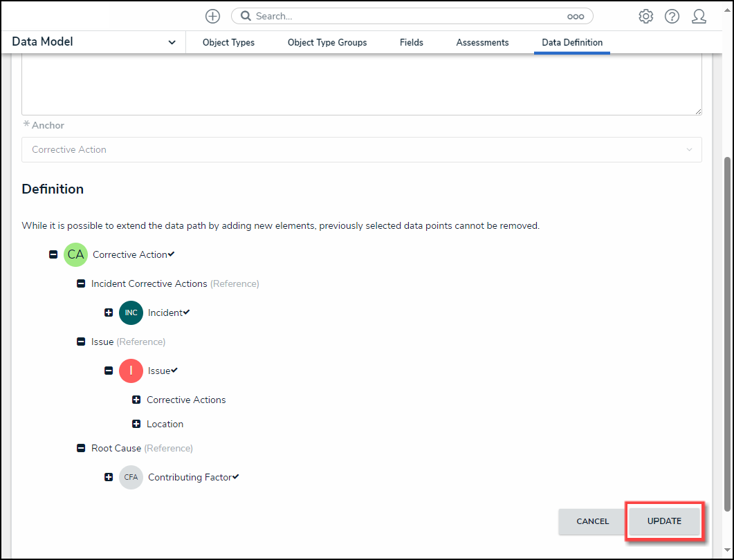Screen dimensions: 734x560
Task: Click the Cancel button
Action: [x=592, y=521]
